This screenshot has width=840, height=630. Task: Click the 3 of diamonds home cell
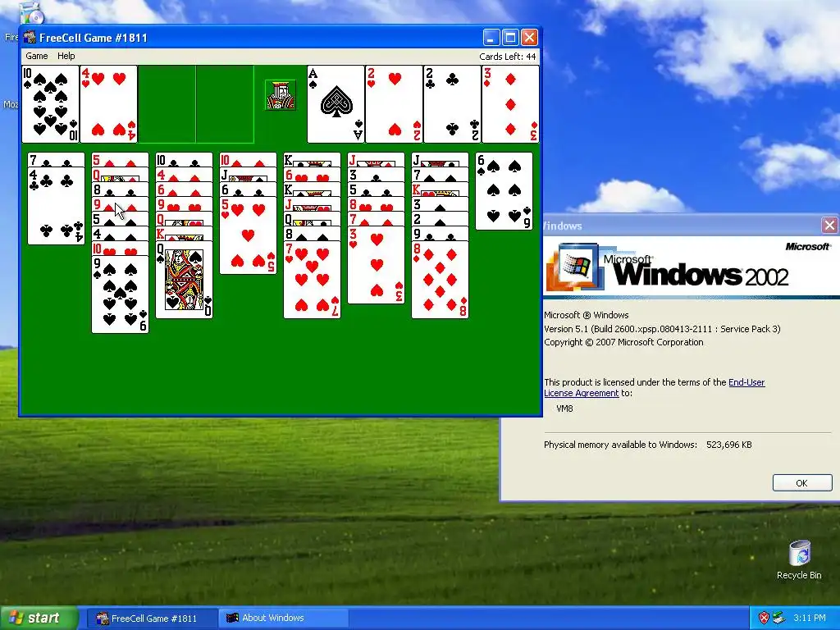[x=510, y=104]
